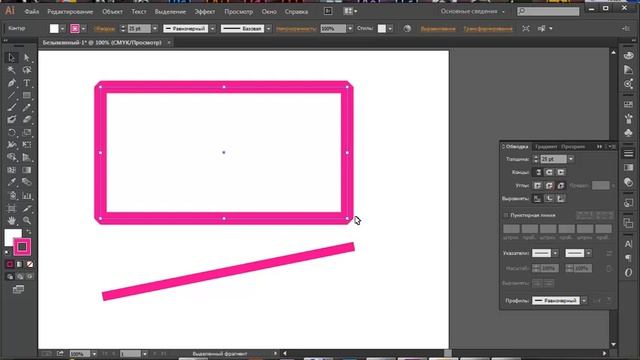Image resolution: width=640 pixels, height=360 pixels.
Task: Open the Effect menu
Action: click(204, 12)
